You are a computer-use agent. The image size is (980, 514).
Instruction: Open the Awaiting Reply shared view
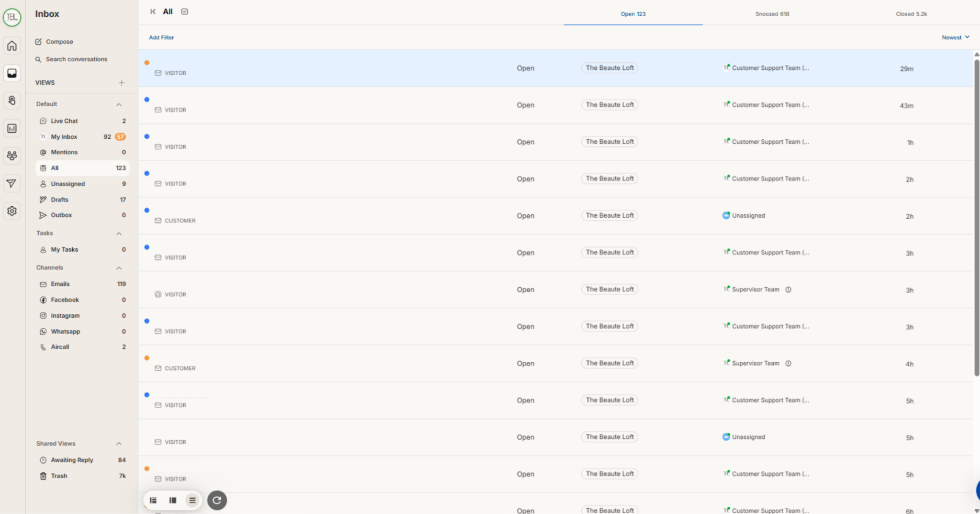(x=82, y=460)
